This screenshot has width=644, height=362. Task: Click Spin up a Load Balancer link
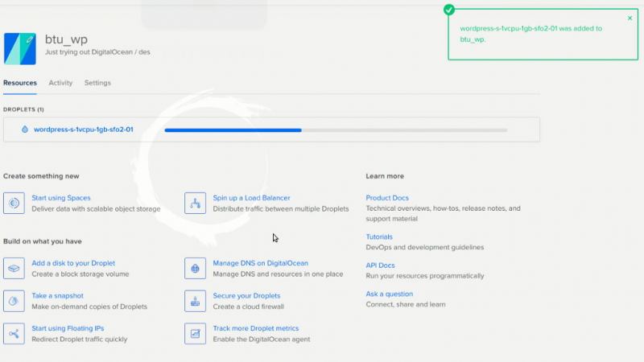(x=251, y=198)
